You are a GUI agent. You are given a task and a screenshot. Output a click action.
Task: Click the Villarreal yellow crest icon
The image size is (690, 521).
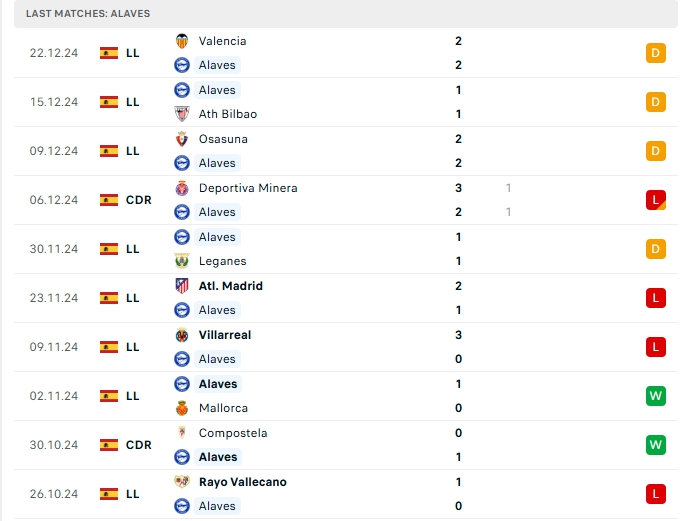182,335
